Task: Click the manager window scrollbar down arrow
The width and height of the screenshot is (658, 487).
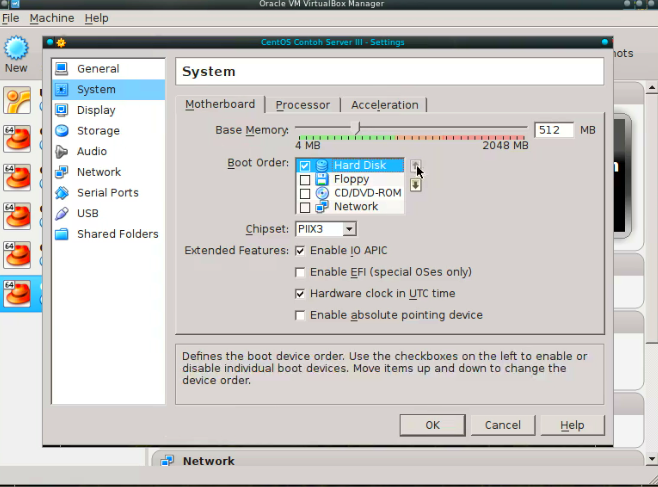Action: [x=651, y=459]
